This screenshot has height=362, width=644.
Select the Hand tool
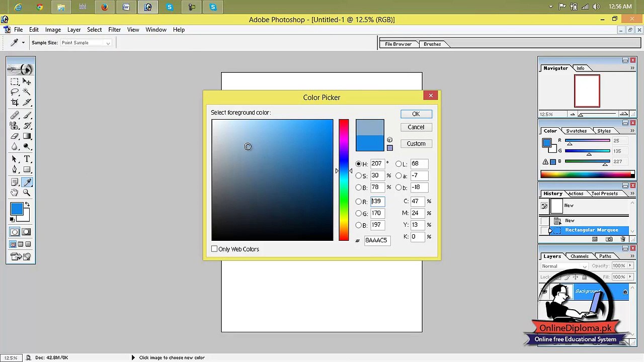(x=15, y=193)
